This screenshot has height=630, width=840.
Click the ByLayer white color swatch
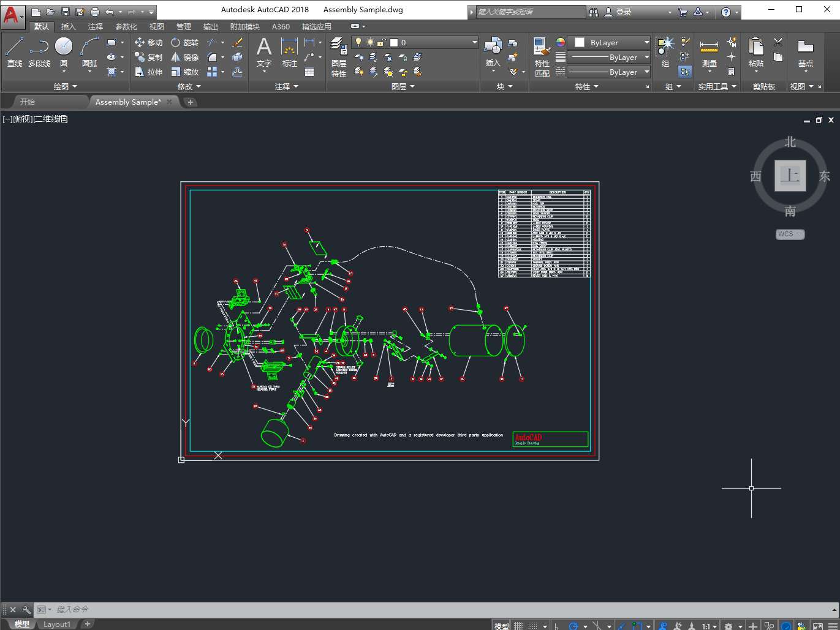click(x=580, y=43)
